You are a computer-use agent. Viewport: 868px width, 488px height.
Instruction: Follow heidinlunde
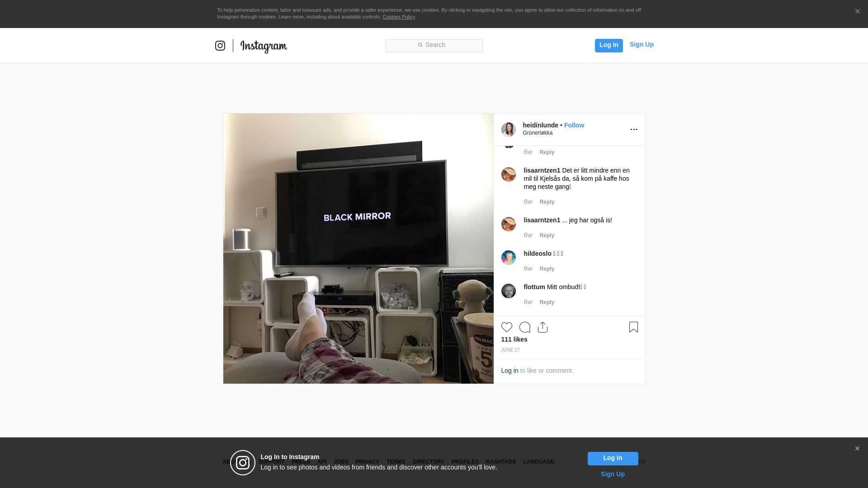[x=574, y=125]
